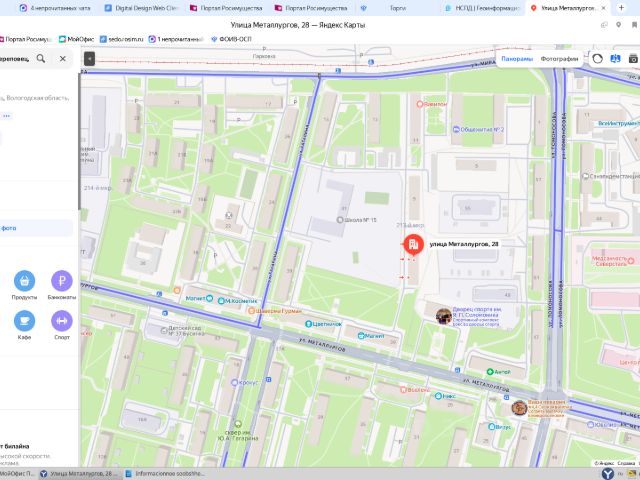The width and height of the screenshot is (640, 480).
Task: Click the search magnifier icon in sidebar
Action: (x=41, y=59)
